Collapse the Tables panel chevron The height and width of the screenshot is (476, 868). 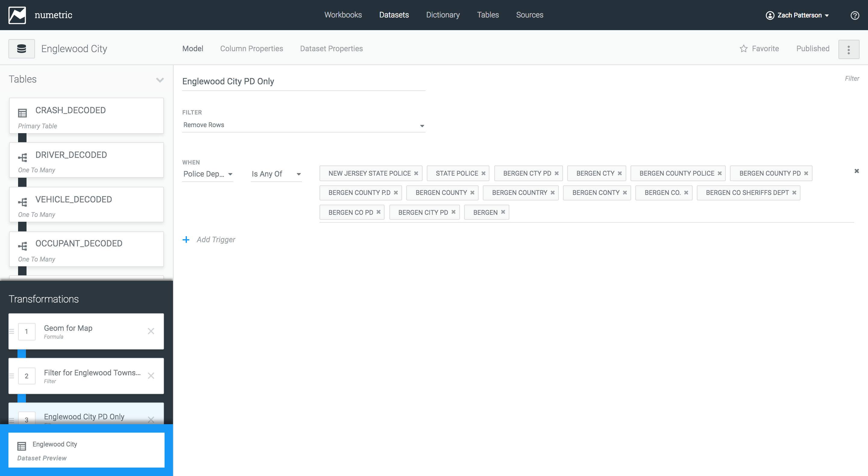(160, 80)
